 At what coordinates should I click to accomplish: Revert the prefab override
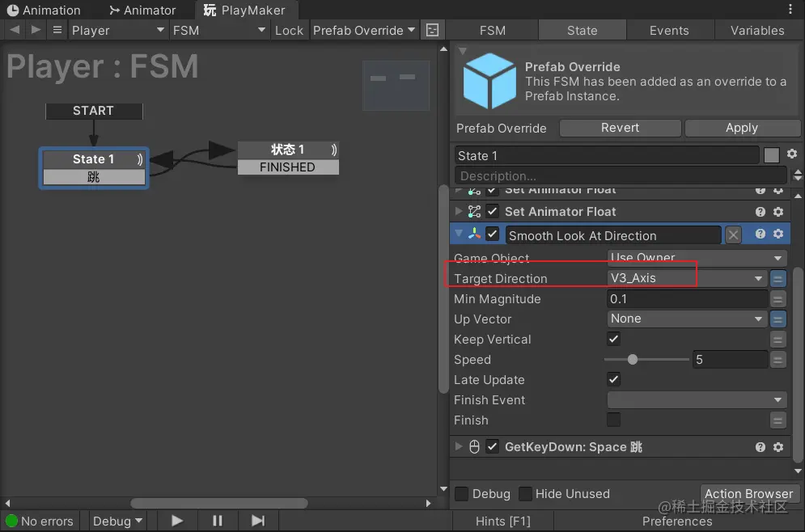621,128
